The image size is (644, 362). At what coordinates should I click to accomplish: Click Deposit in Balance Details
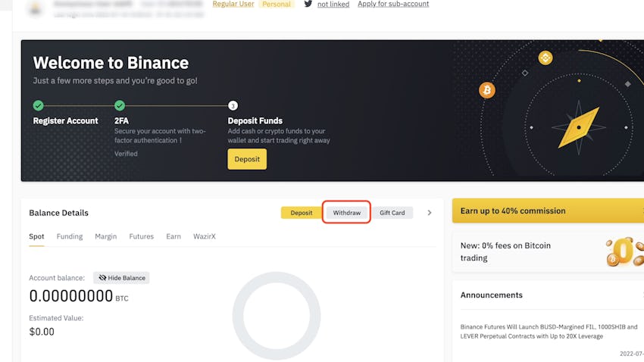pos(301,213)
